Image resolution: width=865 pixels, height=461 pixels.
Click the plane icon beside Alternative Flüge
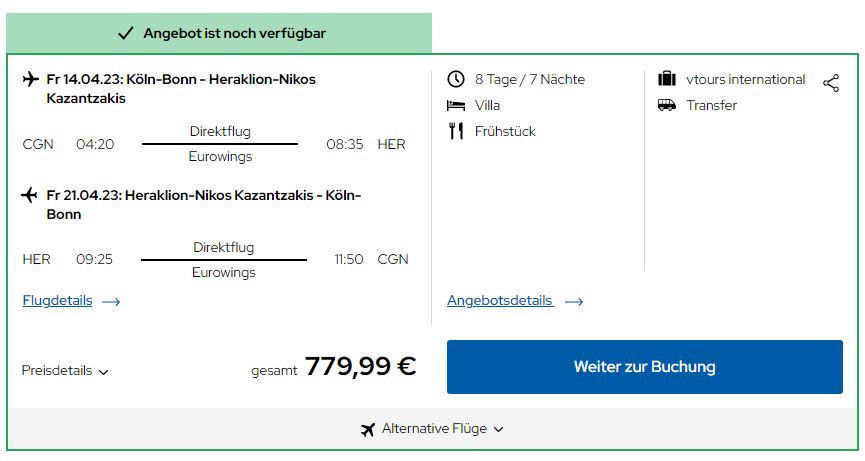click(368, 429)
